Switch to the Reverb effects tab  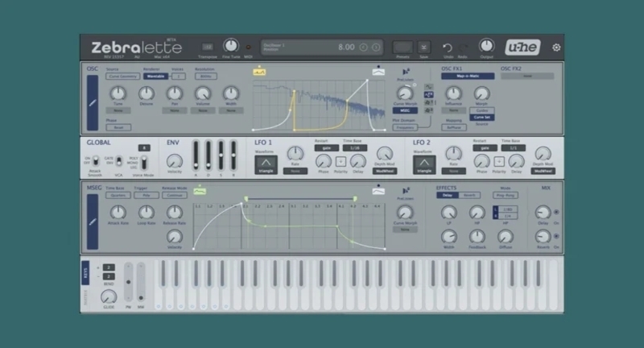[469, 195]
